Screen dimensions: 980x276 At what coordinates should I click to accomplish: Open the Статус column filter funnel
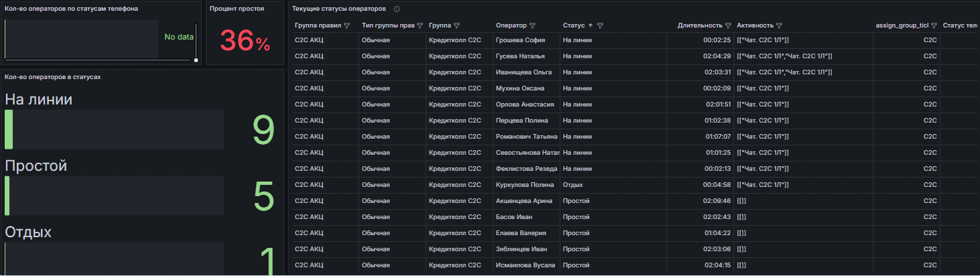pyautogui.click(x=600, y=26)
